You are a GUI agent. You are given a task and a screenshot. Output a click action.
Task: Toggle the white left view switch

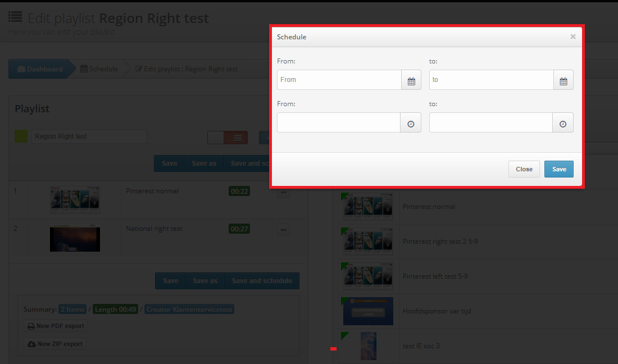pyautogui.click(x=216, y=138)
